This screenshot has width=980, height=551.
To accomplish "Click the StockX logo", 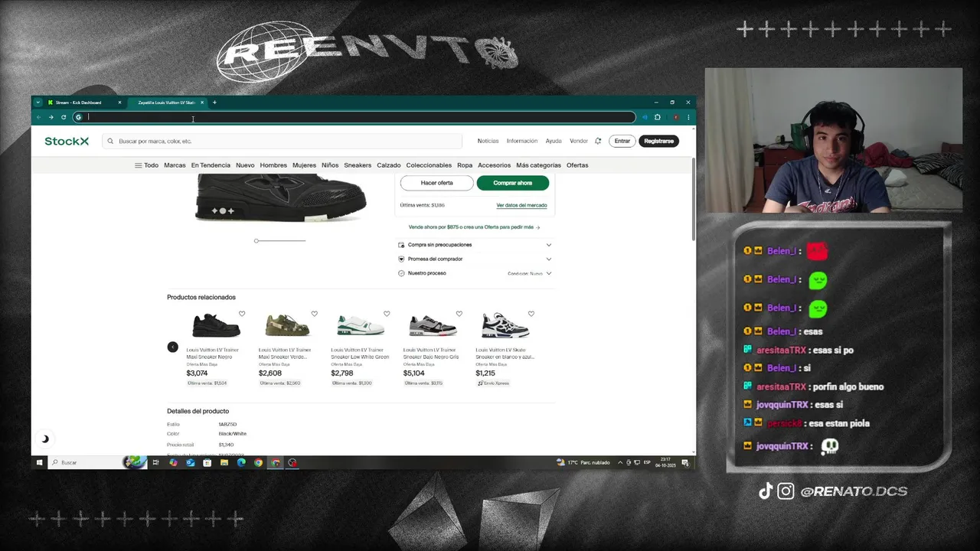I will 67,141.
